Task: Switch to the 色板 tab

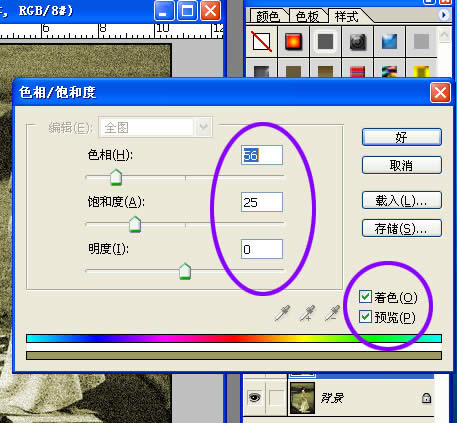Action: [307, 16]
